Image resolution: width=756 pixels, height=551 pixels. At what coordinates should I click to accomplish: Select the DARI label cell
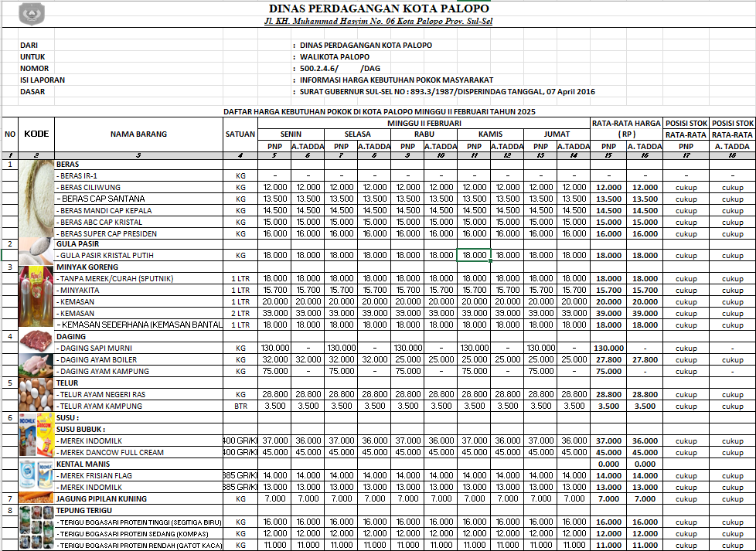tap(29, 46)
